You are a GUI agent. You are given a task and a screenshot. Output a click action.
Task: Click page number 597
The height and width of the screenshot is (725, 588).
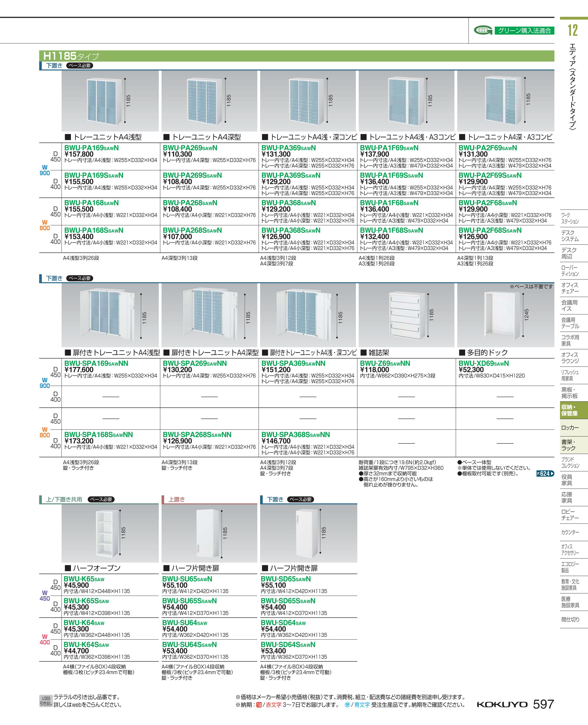543,704
